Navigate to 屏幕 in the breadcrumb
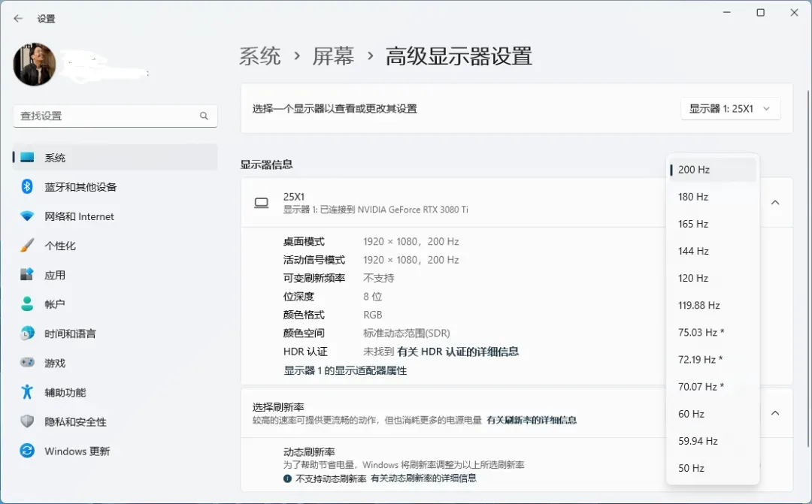Screen dimensions: 812x504 pos(333,56)
